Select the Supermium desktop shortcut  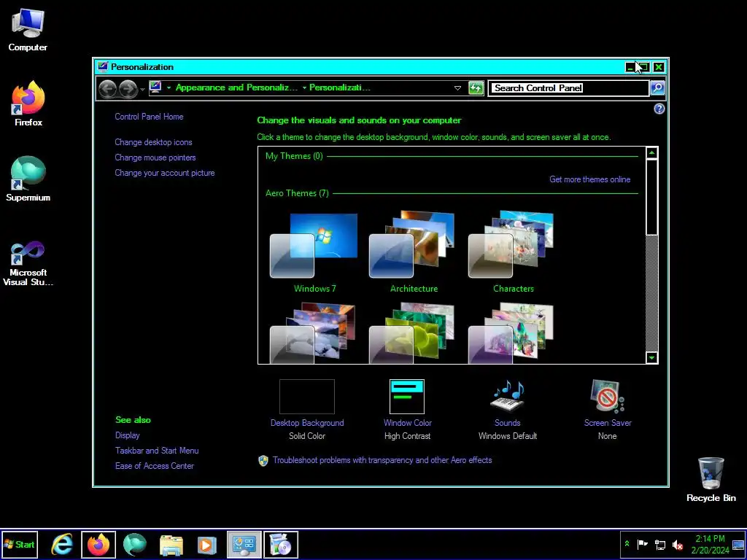[28, 179]
